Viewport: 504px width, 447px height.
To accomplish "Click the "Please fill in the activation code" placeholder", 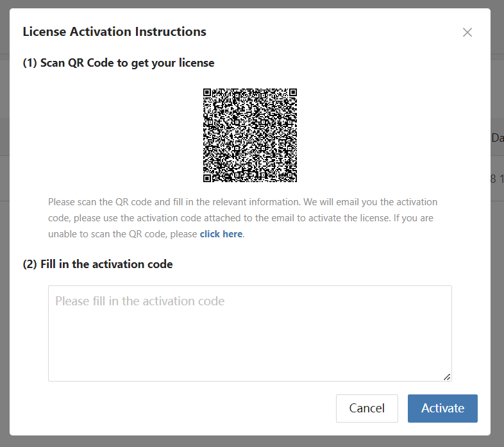I will click(x=140, y=301).
